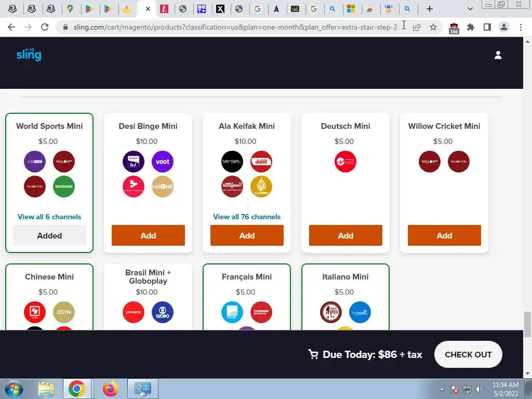Open the Chrome three-dot menu
This screenshot has width=532, height=399.
point(521,27)
